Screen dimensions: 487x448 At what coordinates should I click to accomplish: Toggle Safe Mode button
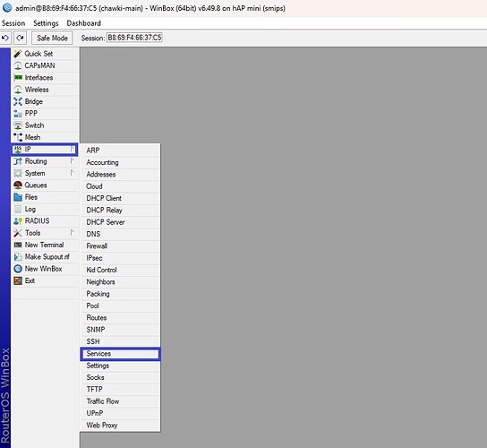pyautogui.click(x=52, y=38)
